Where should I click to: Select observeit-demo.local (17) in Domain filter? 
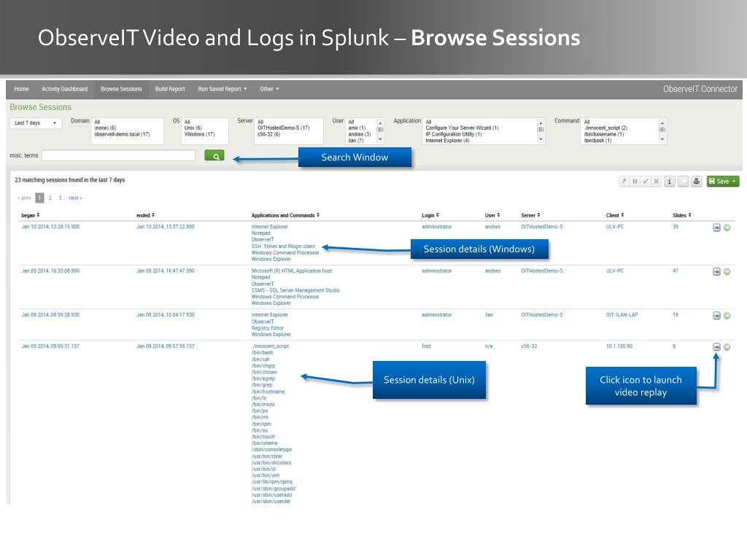(x=122, y=134)
